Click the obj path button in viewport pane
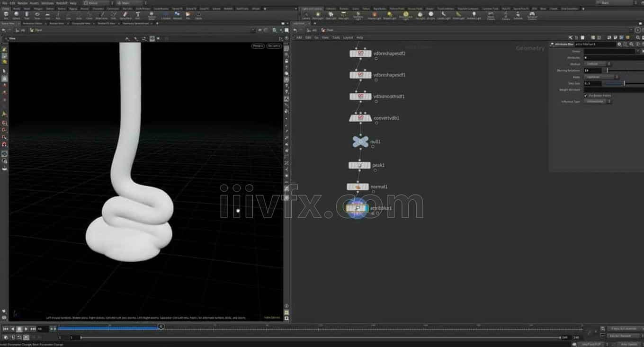This screenshot has height=347, width=644. [19, 30]
